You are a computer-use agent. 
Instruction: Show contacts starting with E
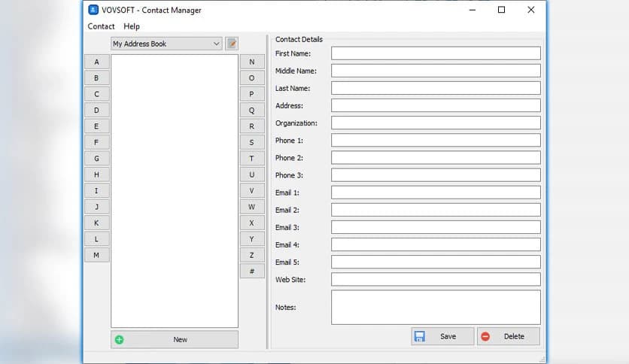[96, 126]
